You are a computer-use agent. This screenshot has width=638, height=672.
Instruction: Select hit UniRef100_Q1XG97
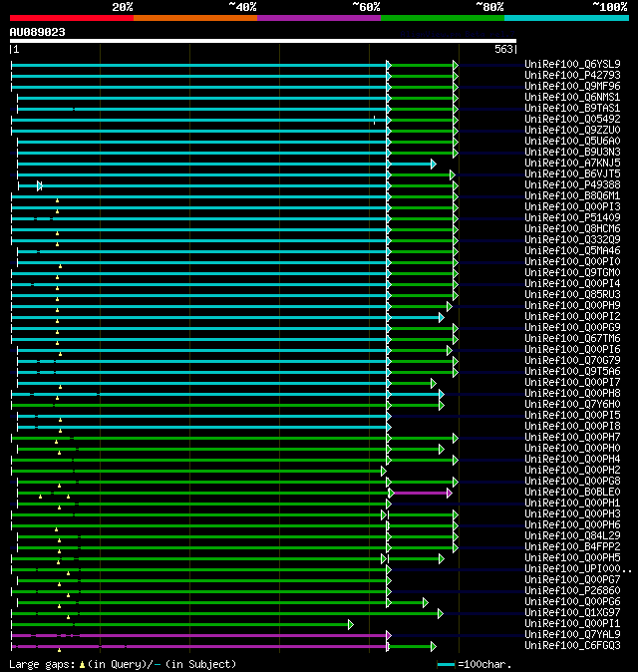click(572, 613)
